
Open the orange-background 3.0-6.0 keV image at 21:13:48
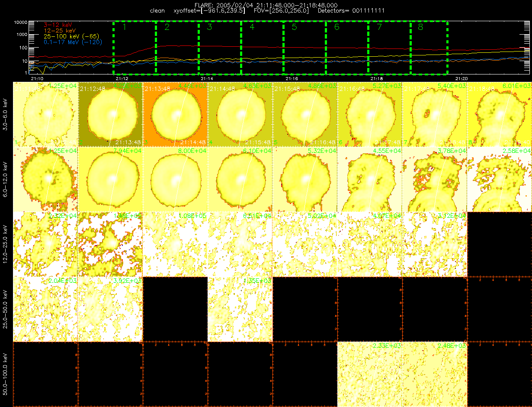point(175,113)
